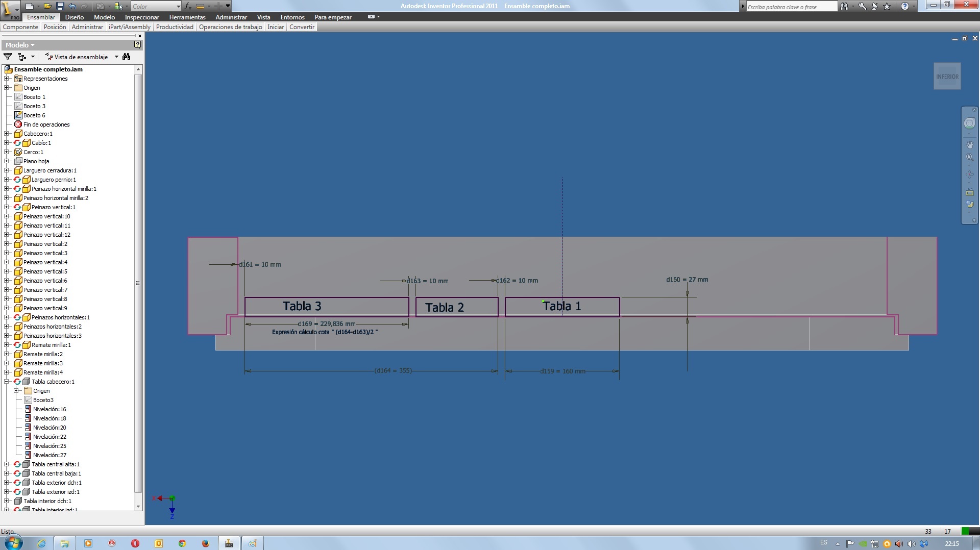Open the Help question mark icon
This screenshot has width=980, height=550.
click(x=904, y=6)
